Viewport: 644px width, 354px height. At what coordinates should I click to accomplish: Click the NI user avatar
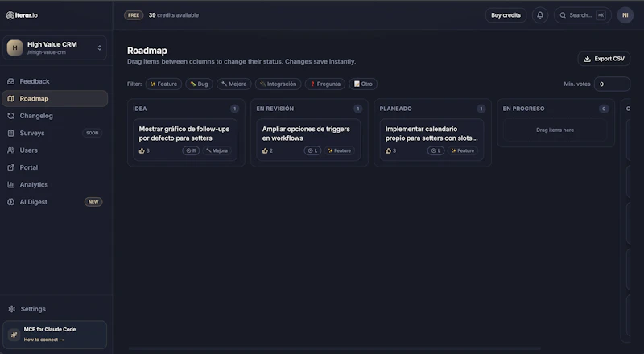625,15
